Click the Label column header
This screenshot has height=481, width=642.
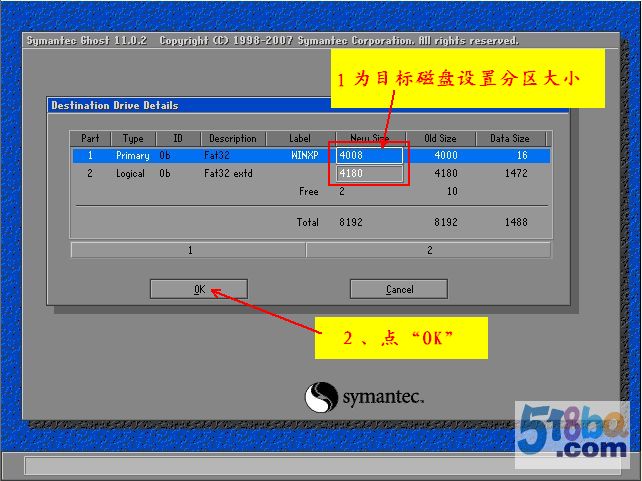300,138
